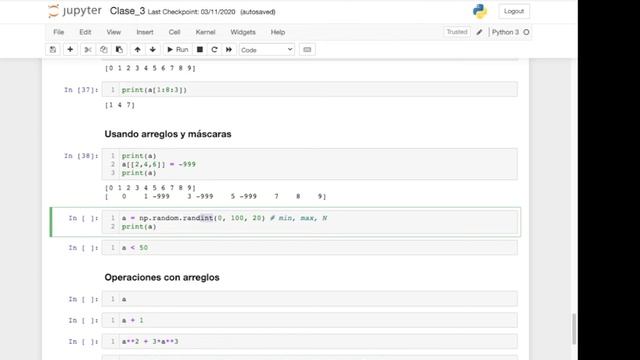This screenshot has width=640, height=360.
Task: Click the 'a < 50' code cell
Action: tap(309, 247)
